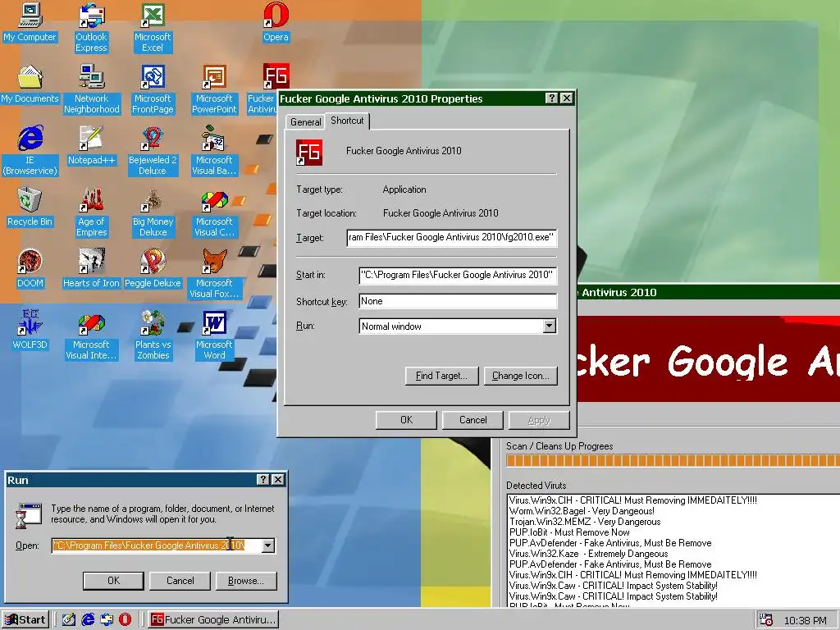840x630 pixels.
Task: Open the Outlook Express quick launch icon
Action: coord(107,619)
